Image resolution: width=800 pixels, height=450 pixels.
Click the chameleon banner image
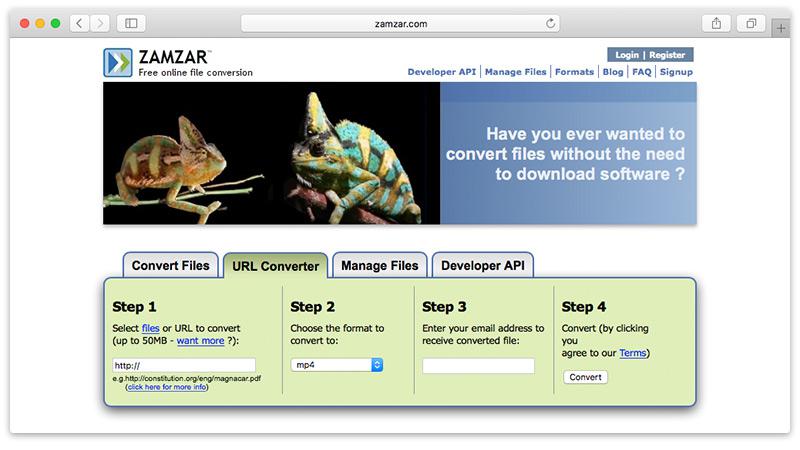point(271,153)
